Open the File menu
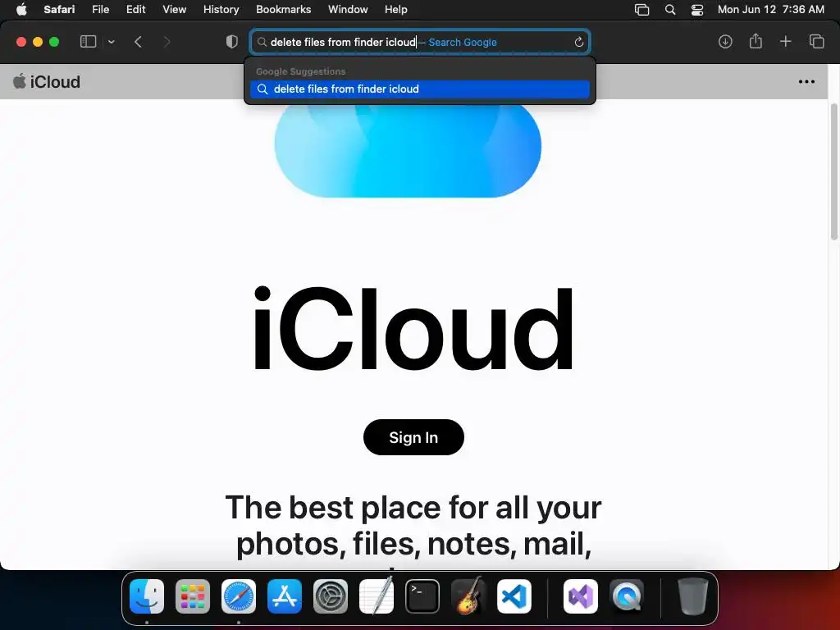This screenshot has width=840, height=630. coord(100,9)
